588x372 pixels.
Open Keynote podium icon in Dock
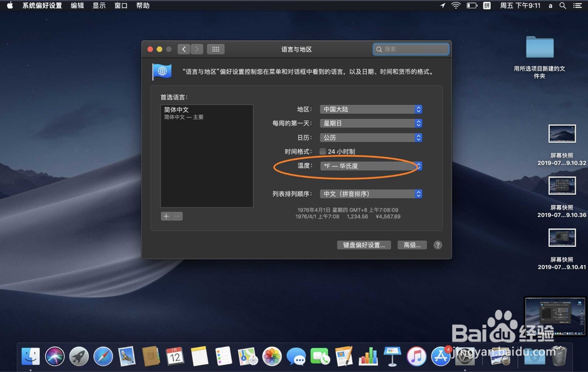coord(392,356)
